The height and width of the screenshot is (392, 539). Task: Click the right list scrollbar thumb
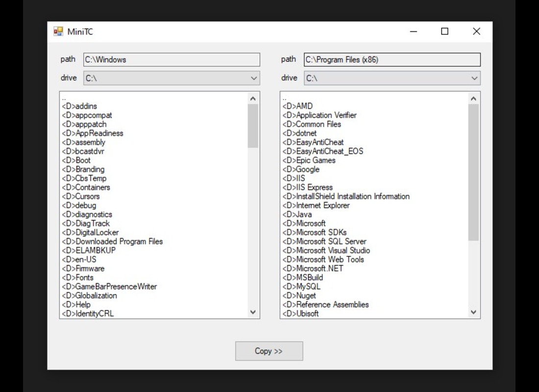coord(473,172)
